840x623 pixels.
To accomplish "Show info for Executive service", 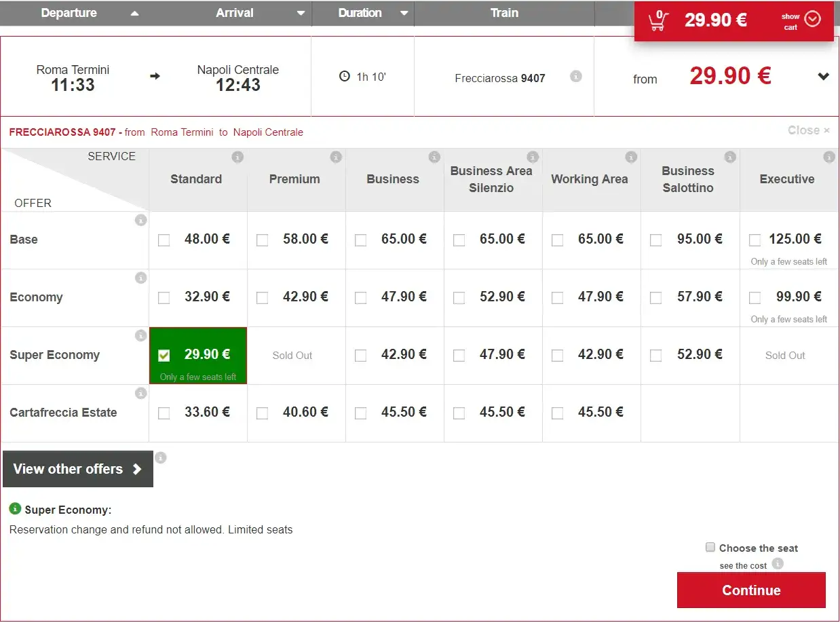I will pos(829,157).
